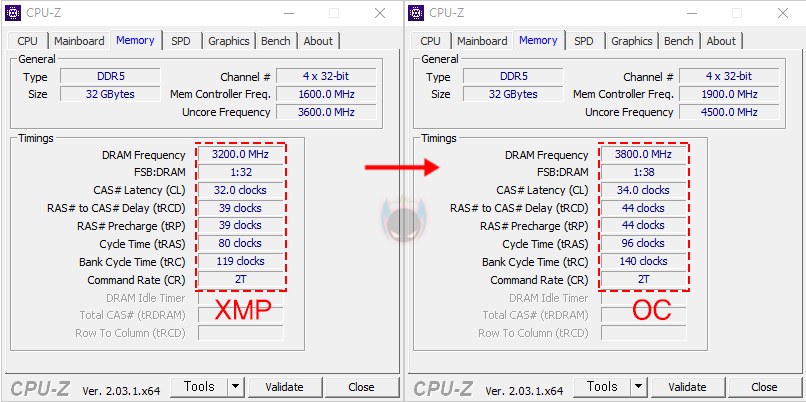This screenshot has height=402, width=806.
Task: Switch to SPD tab in left window
Action: tap(180, 41)
